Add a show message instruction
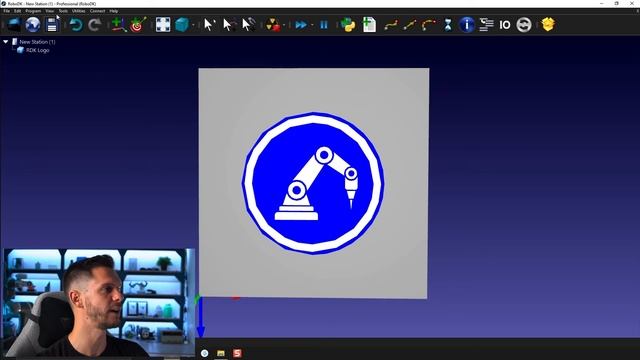 pyautogui.click(x=467, y=25)
